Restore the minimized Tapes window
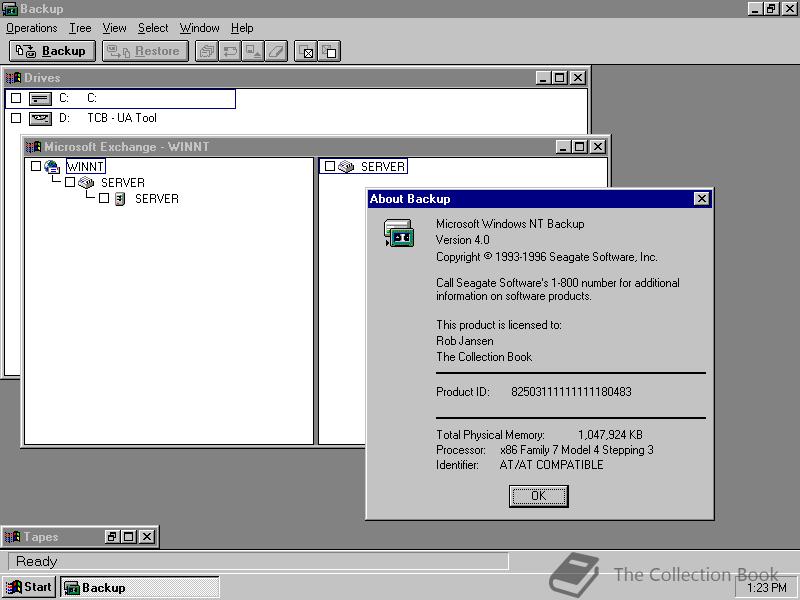The height and width of the screenshot is (600, 800). click(112, 537)
